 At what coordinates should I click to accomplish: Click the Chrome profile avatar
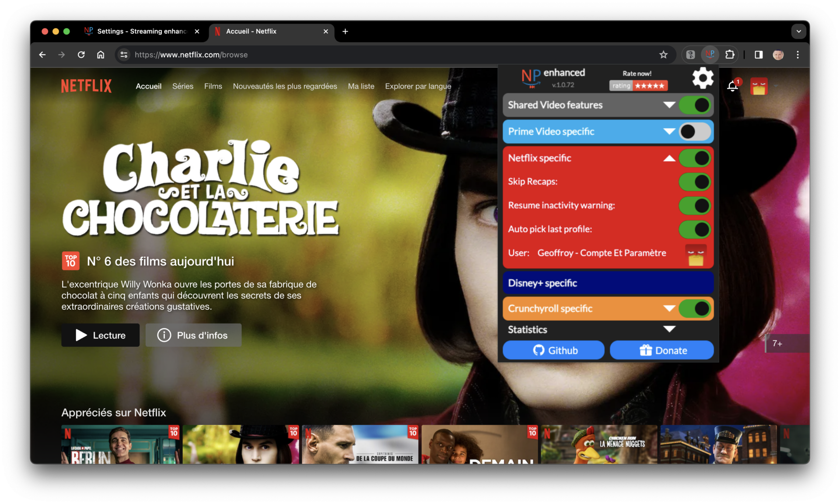pos(778,55)
